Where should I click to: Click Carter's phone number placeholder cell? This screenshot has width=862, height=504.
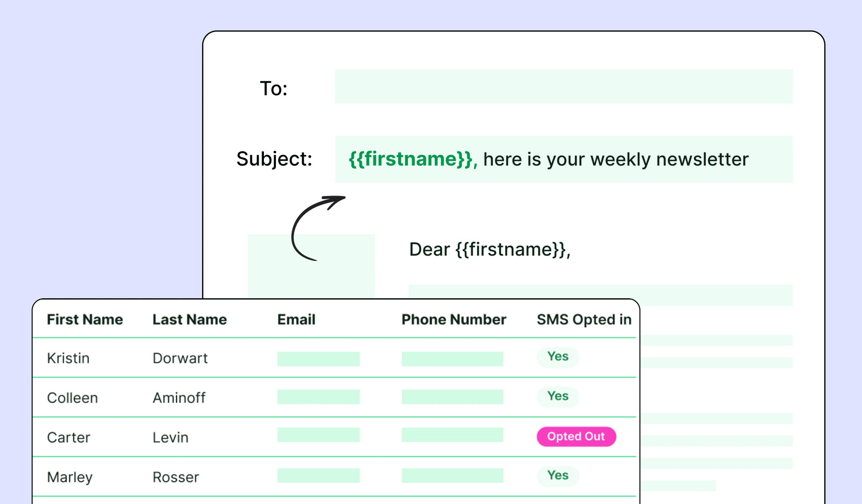[x=452, y=435]
